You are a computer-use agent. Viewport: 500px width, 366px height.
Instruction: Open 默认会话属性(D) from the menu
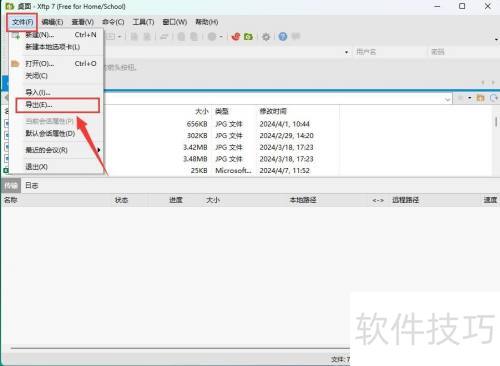pyautogui.click(x=57, y=134)
